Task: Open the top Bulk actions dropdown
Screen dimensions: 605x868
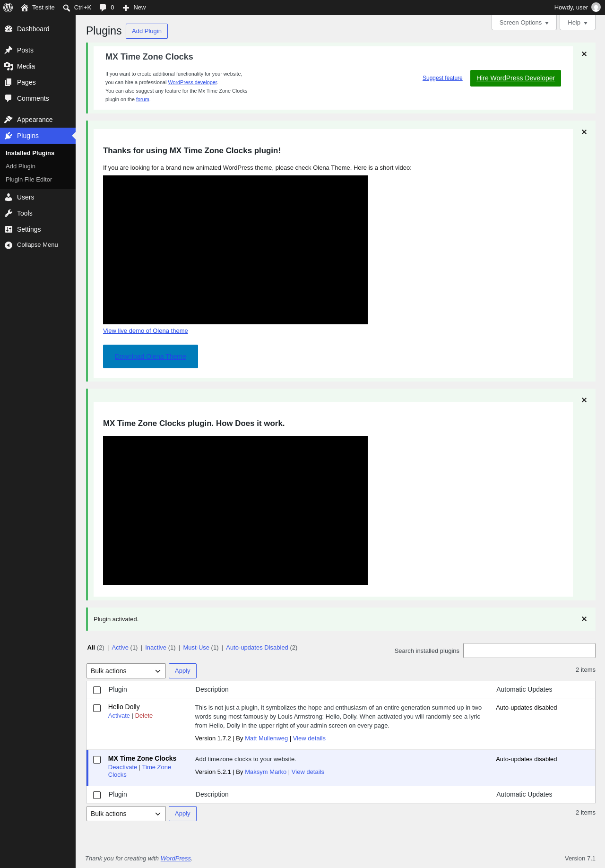Action: point(126,671)
